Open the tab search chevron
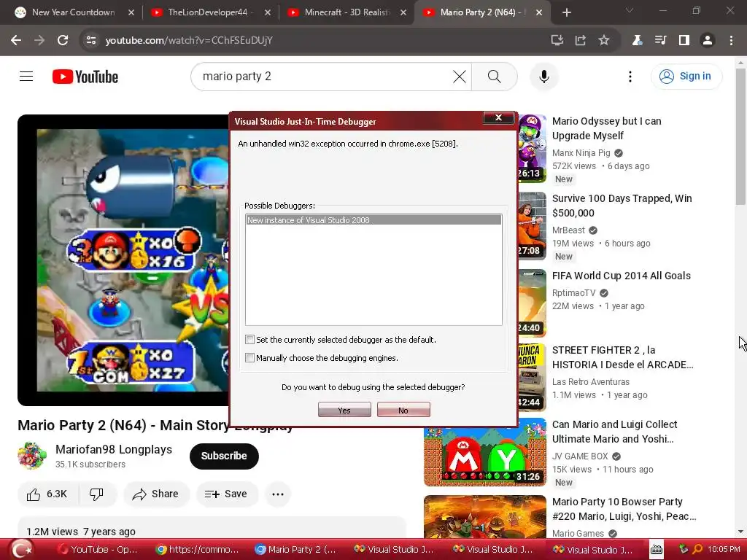747x560 pixels. (630, 10)
